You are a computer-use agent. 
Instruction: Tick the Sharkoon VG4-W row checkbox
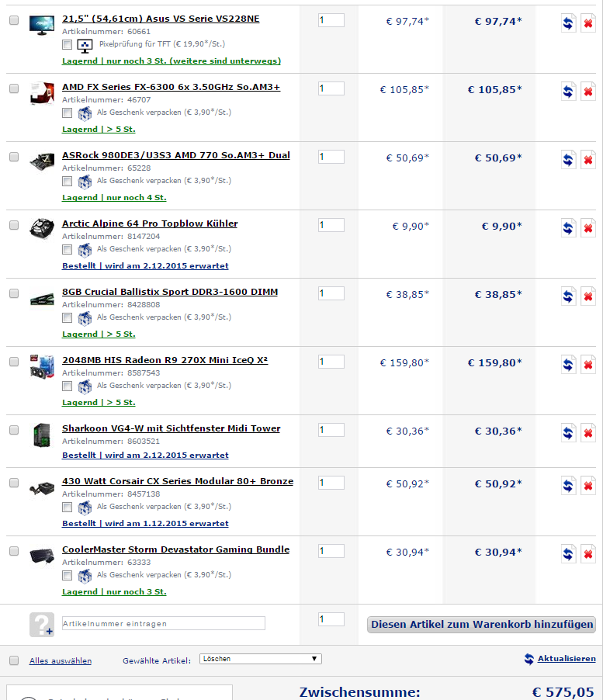pyautogui.click(x=14, y=430)
